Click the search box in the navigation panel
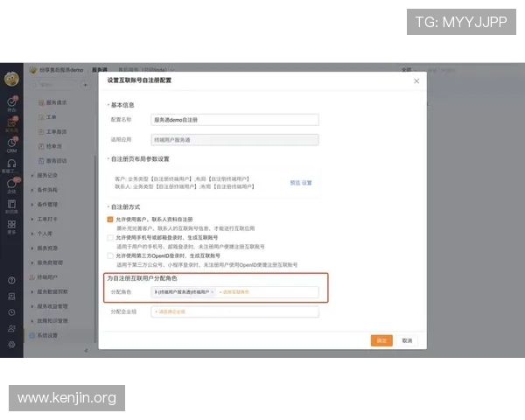The image size is (525, 420). pos(53,85)
